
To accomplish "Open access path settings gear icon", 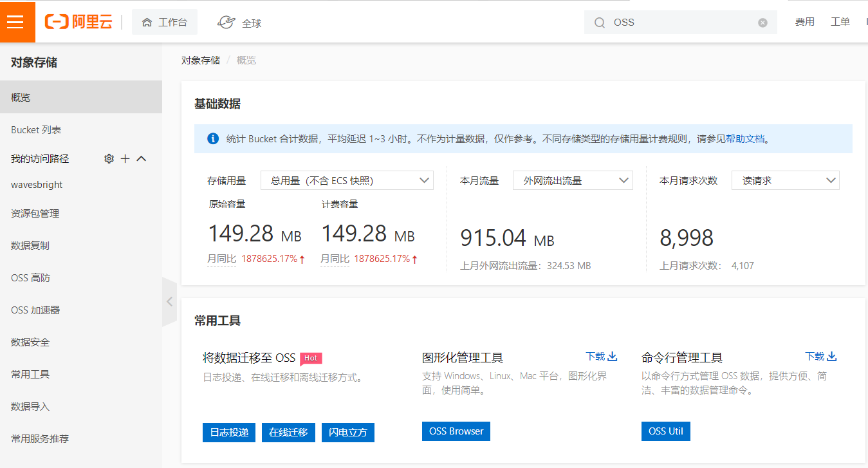I will (x=109, y=158).
